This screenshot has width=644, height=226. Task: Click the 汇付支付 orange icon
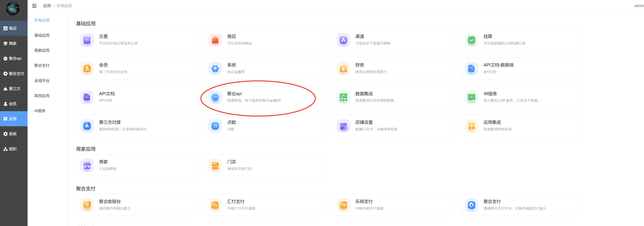(215, 205)
